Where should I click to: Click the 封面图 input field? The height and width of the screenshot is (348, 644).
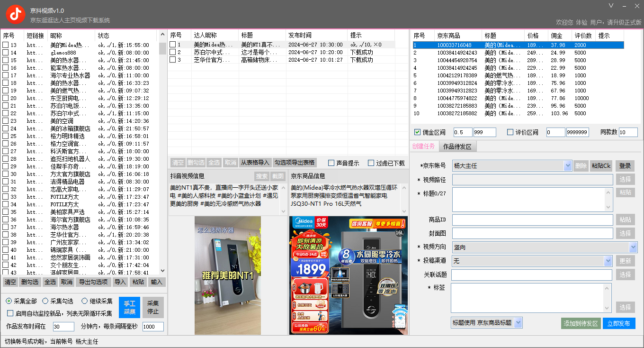[532, 233]
